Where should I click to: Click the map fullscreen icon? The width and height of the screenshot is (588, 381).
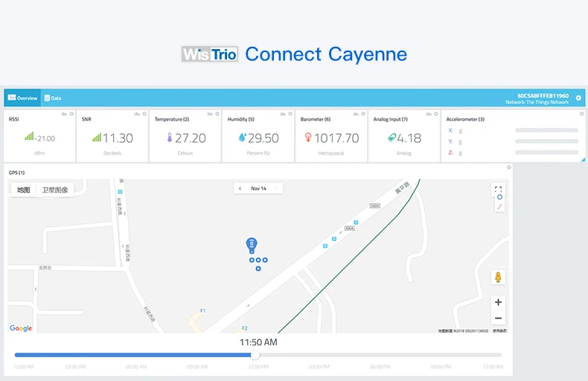click(498, 189)
